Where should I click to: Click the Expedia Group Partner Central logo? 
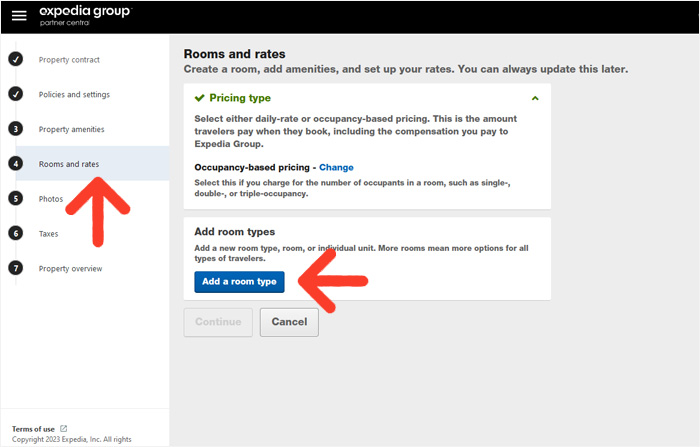point(85,16)
